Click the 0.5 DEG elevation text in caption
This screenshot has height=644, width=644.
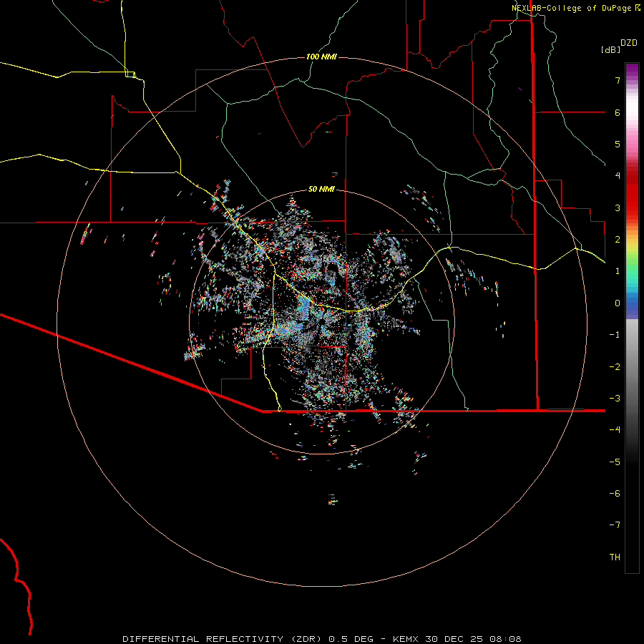(x=349, y=638)
